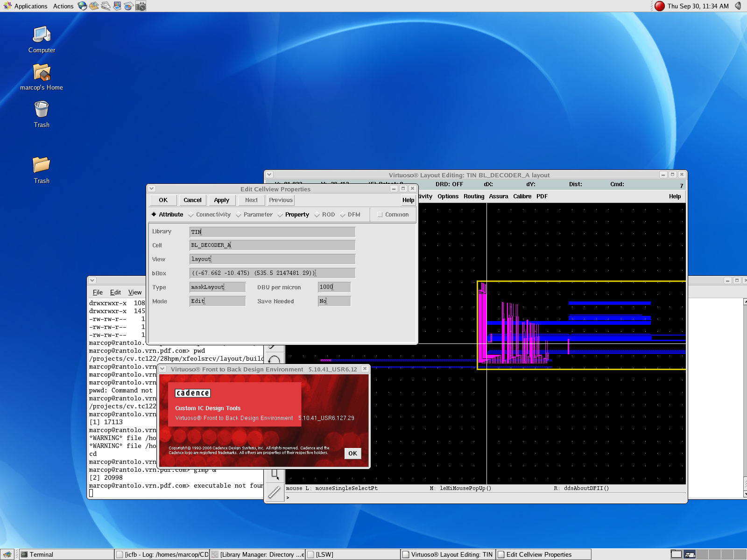747x560 pixels.
Task: Switch to the second workspace in pager
Action: pyautogui.click(x=690, y=554)
